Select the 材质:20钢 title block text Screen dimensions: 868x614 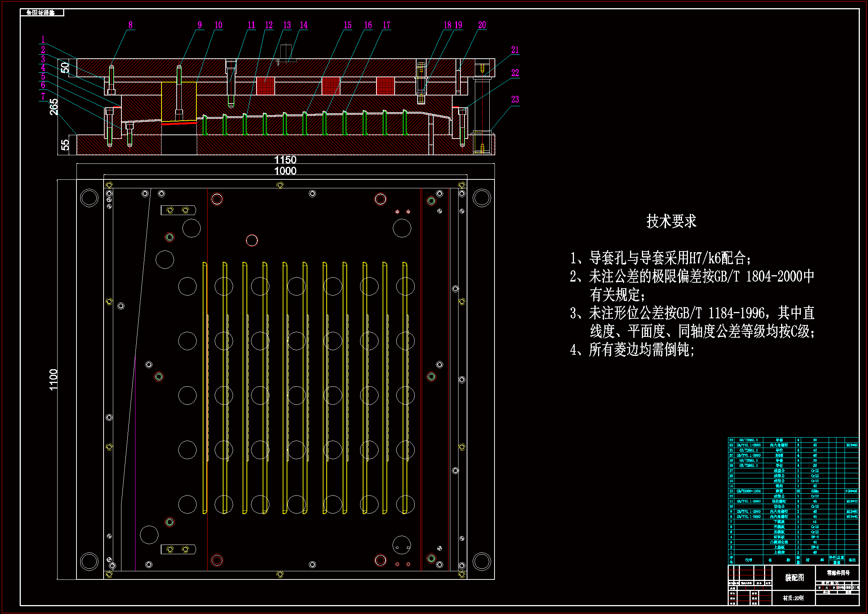[x=793, y=598]
